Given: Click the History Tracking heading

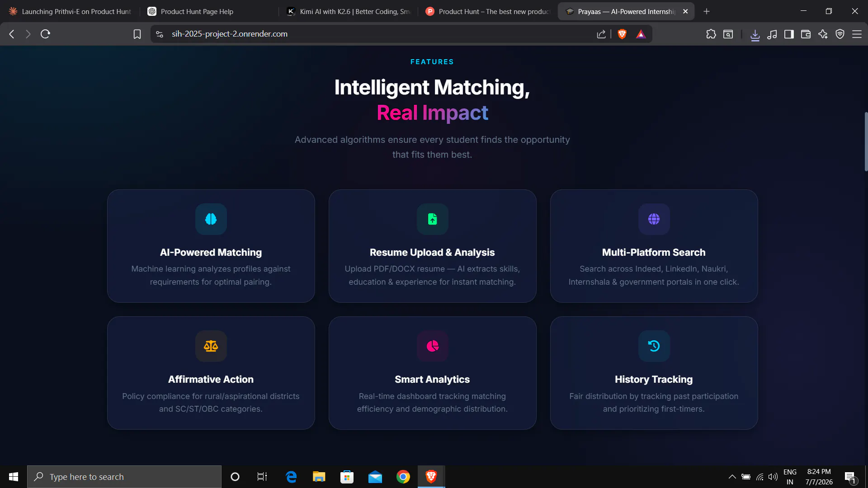Looking at the screenshot, I should [654, 379].
